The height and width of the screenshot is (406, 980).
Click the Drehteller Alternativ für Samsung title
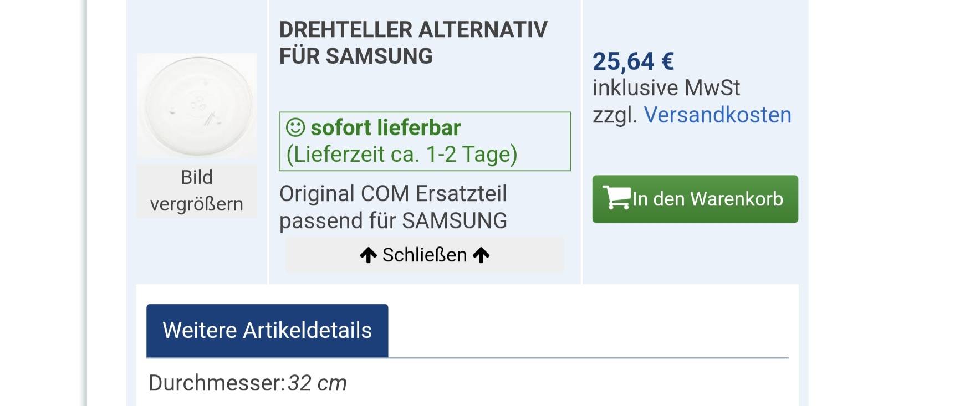(x=413, y=43)
